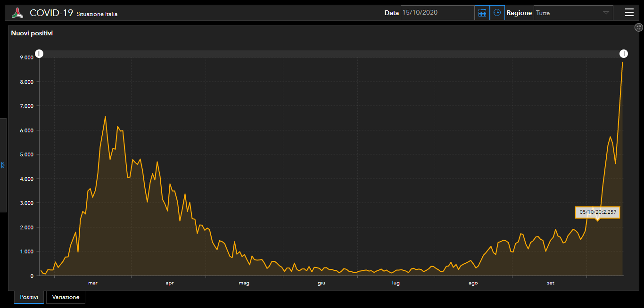This screenshot has height=308, width=644.
Task: Click the chart zoom range bar
Action: 330,54
